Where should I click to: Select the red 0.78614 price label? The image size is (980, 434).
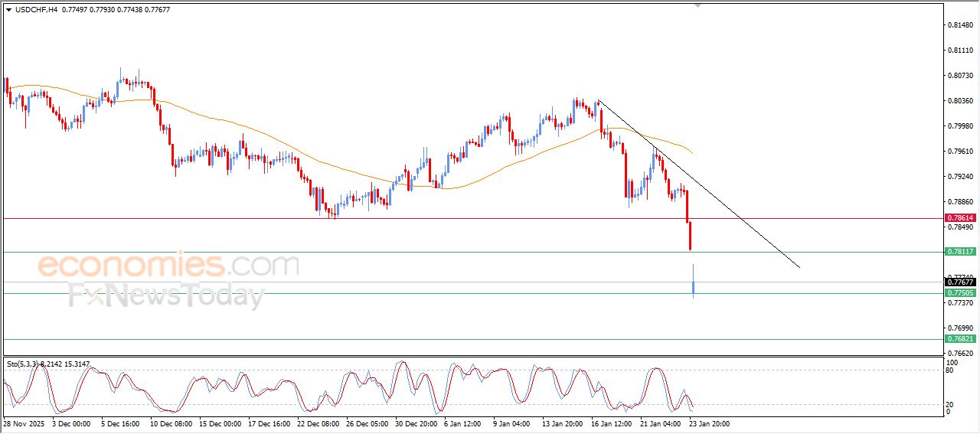pyautogui.click(x=960, y=218)
